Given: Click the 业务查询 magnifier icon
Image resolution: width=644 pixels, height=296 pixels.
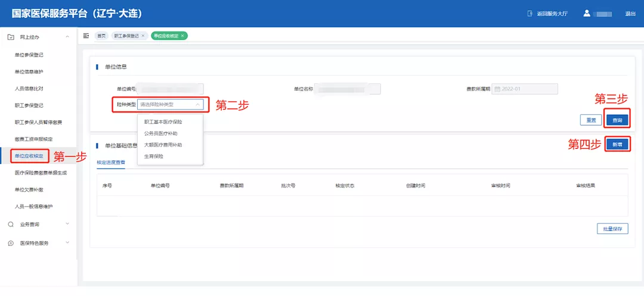Looking at the screenshot, I should (11, 225).
